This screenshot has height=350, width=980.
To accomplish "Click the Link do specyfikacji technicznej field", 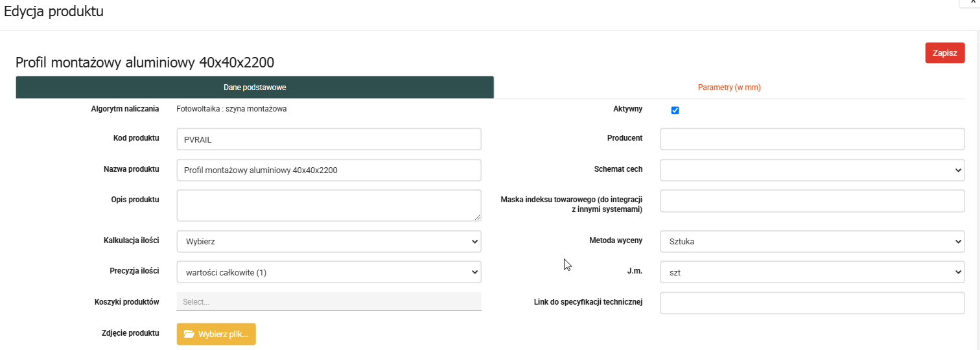I will coord(812,303).
